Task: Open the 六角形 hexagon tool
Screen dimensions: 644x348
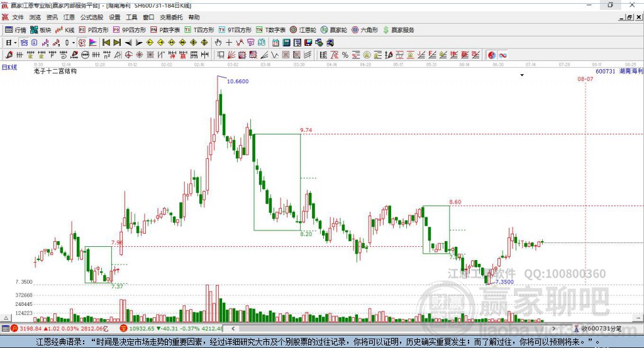Action: pos(365,30)
